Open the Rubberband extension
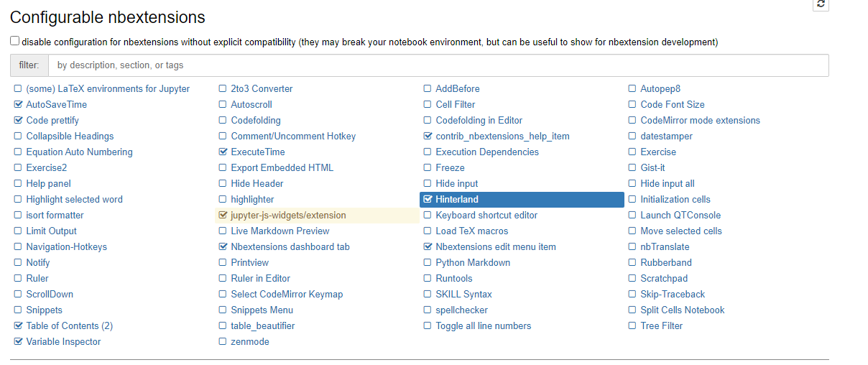This screenshot has width=868, height=365. click(666, 262)
